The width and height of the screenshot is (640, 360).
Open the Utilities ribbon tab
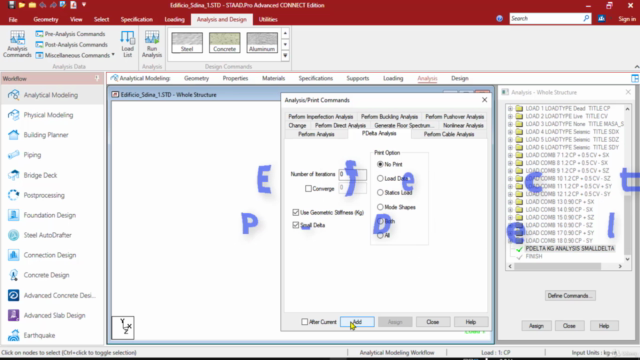click(x=268, y=19)
